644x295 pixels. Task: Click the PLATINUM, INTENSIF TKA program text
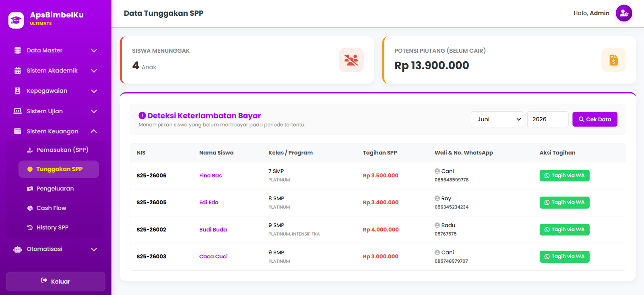click(294, 234)
